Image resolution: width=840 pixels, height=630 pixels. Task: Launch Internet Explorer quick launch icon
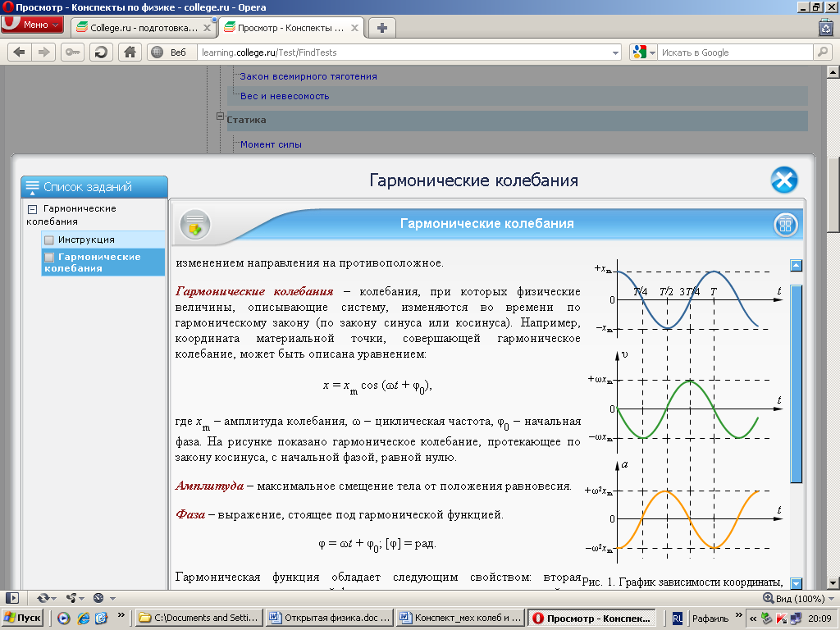(x=83, y=619)
